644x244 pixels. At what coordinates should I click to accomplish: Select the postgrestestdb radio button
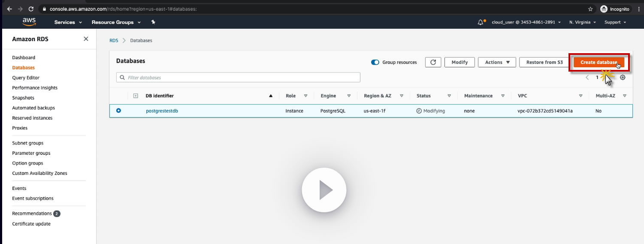click(x=119, y=111)
